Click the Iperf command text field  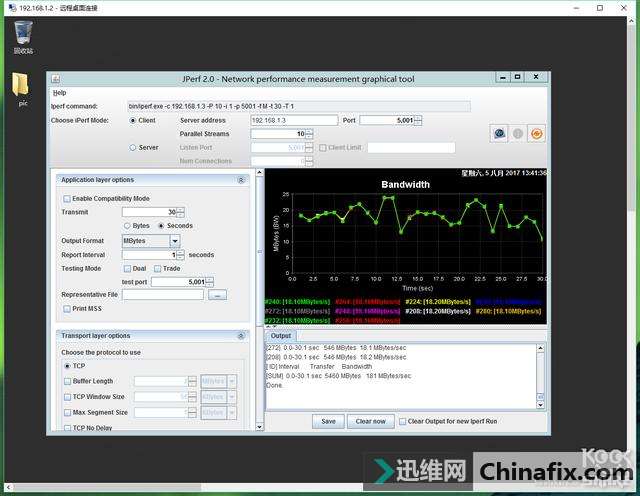299,107
